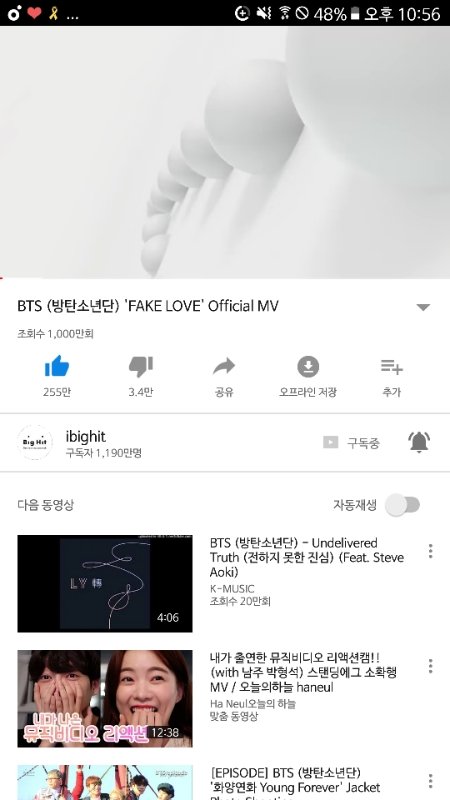
Task: Open the Undelivered Truth video title
Action: (306, 557)
